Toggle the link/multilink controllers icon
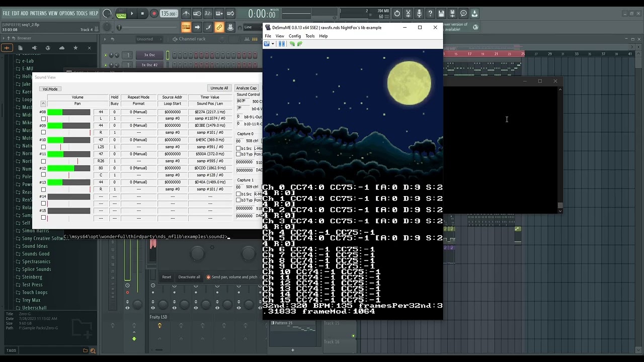The image size is (644, 362). click(x=219, y=27)
